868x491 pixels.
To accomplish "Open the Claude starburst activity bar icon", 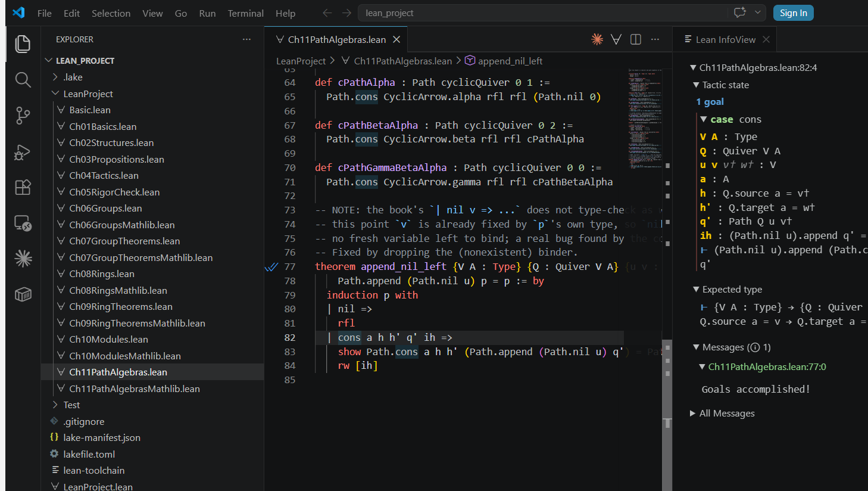I will [23, 259].
